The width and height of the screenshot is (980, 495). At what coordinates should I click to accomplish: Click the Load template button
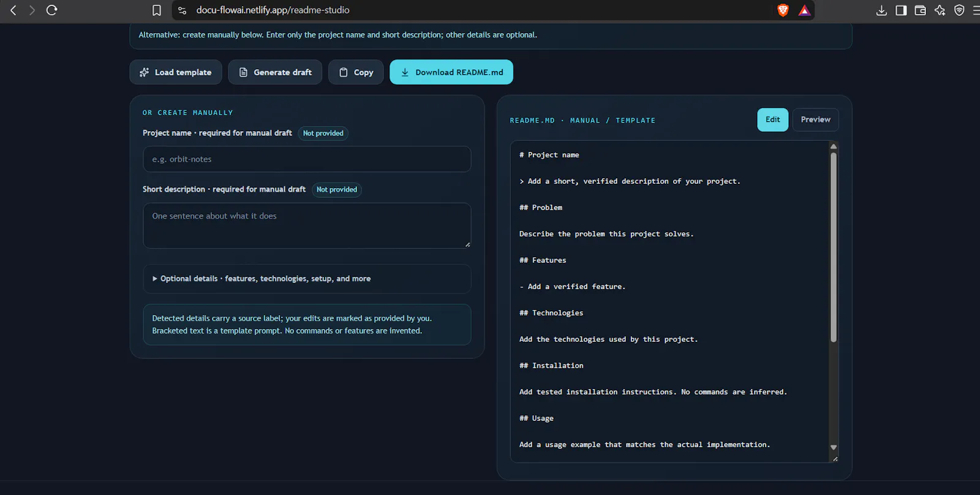pyautogui.click(x=176, y=72)
